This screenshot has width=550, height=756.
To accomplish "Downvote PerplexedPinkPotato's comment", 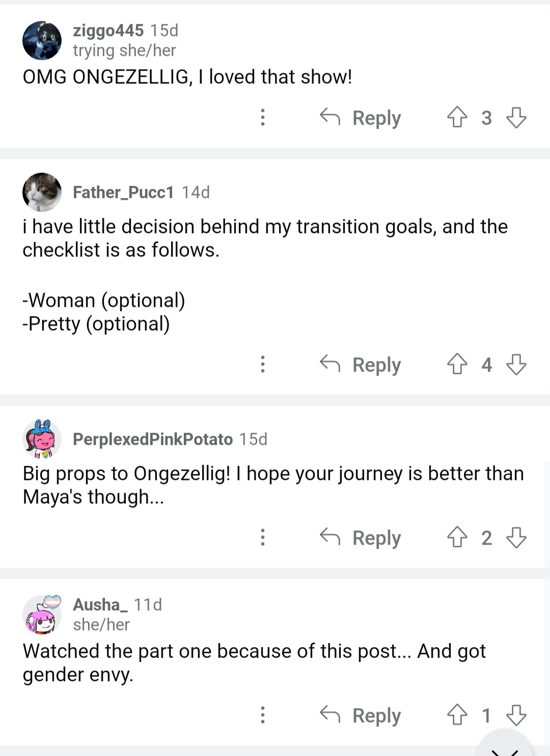I will click(516, 538).
